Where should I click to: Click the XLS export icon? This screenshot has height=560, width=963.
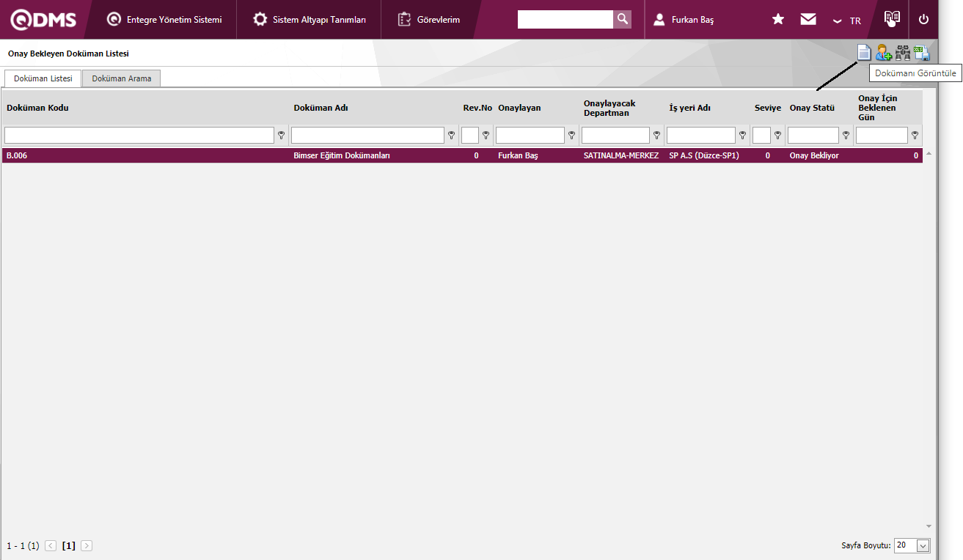922,53
